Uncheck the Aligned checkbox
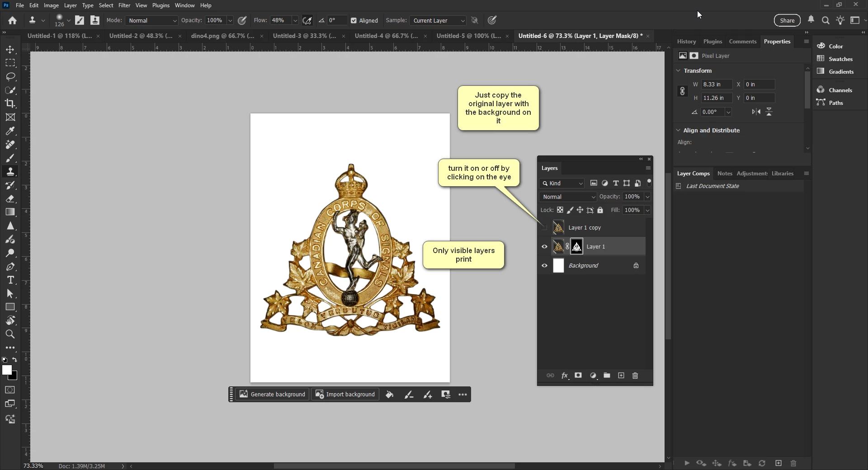868x470 pixels. coord(354,20)
